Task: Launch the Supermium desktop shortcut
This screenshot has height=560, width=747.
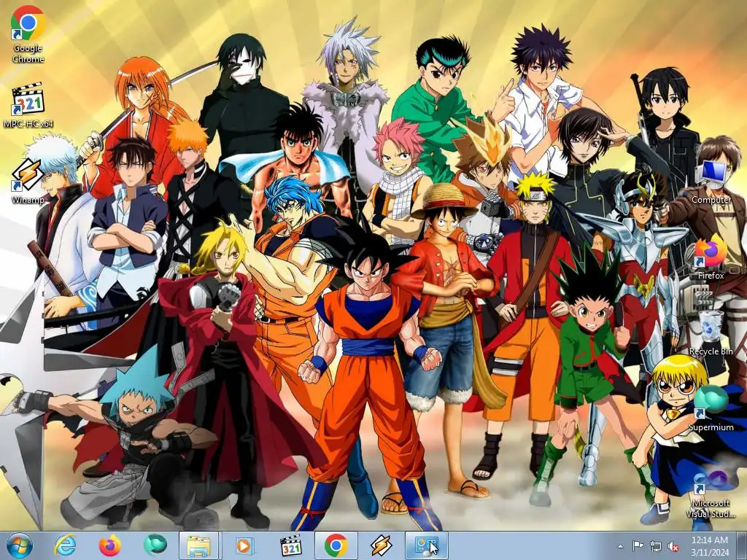Action: pyautogui.click(x=711, y=408)
